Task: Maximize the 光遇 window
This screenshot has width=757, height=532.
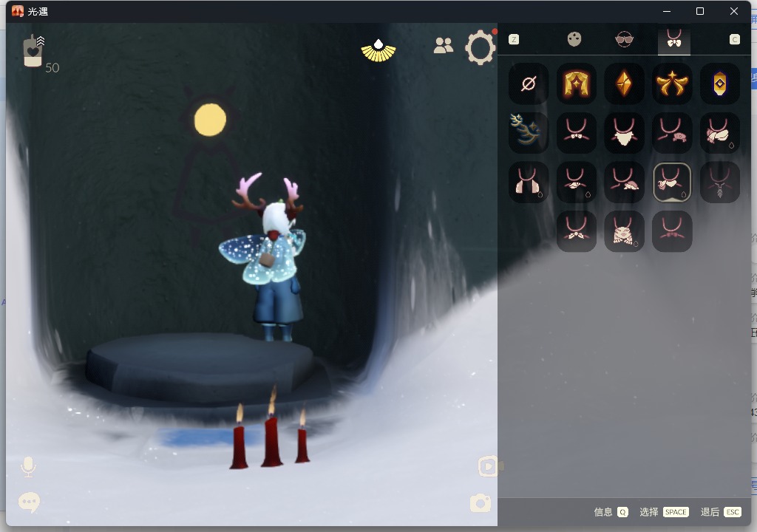Action: [700, 11]
